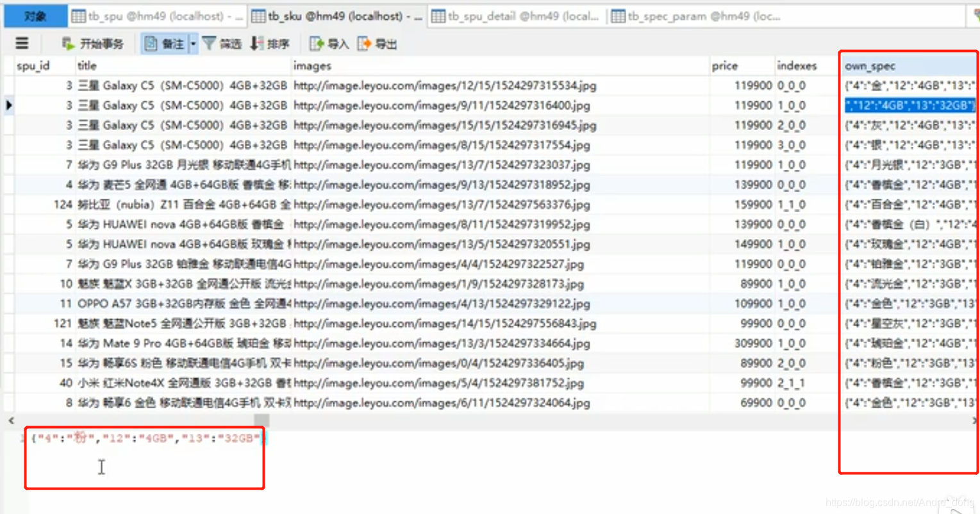Image resolution: width=980 pixels, height=514 pixels.
Task: Click the Begin Transaction (开始事务) button
Action: (x=92, y=44)
